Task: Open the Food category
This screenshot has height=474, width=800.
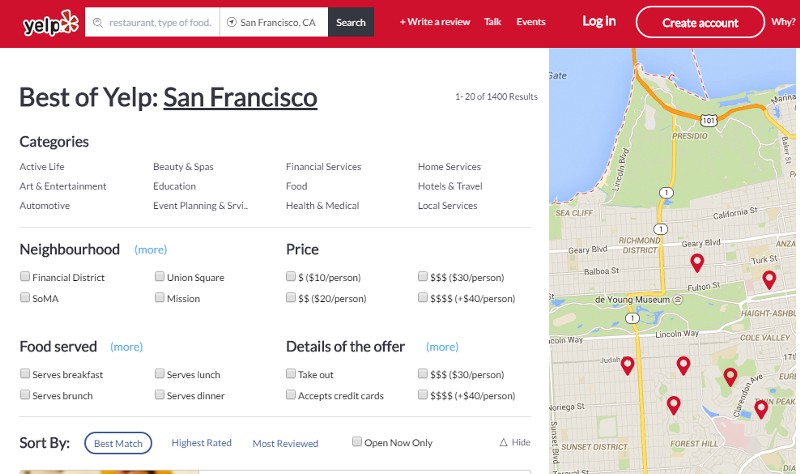Action: [296, 186]
